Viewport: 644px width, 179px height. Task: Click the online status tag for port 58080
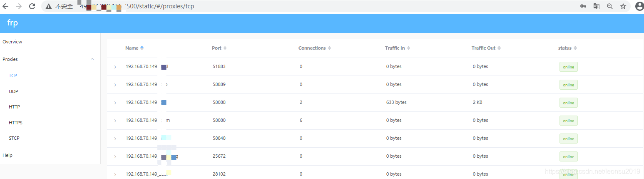click(568, 121)
